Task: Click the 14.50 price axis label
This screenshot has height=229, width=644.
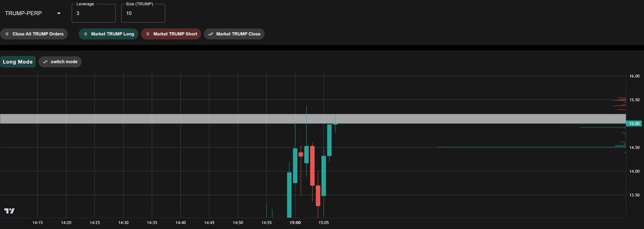Action: pyautogui.click(x=634, y=147)
